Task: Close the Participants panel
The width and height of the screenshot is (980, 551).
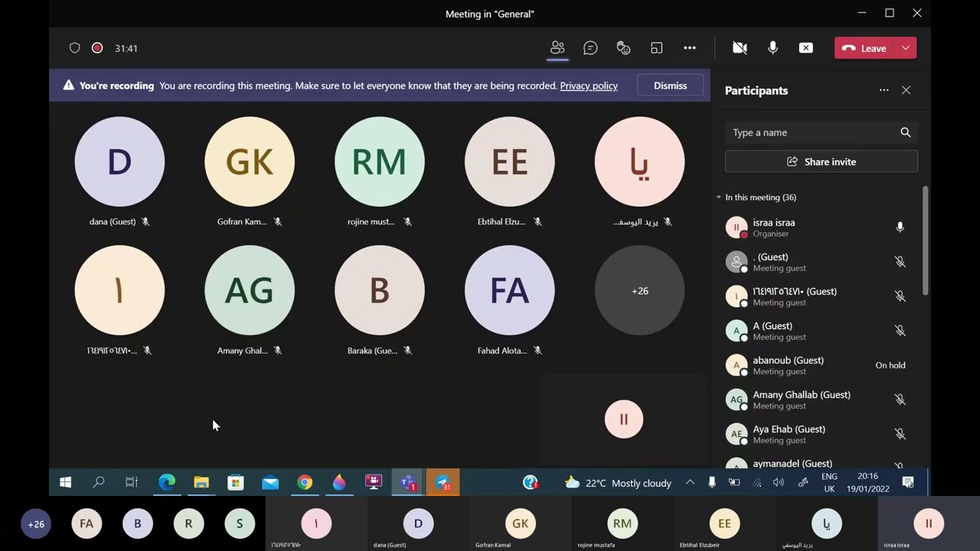Action: tap(906, 90)
